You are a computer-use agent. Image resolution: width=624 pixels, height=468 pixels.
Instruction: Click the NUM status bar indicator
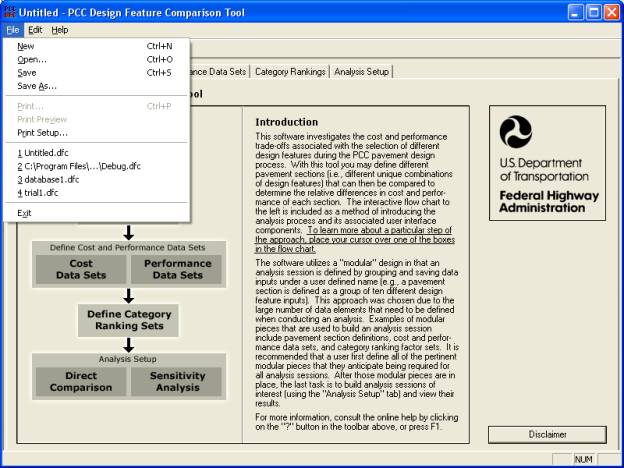click(583, 459)
